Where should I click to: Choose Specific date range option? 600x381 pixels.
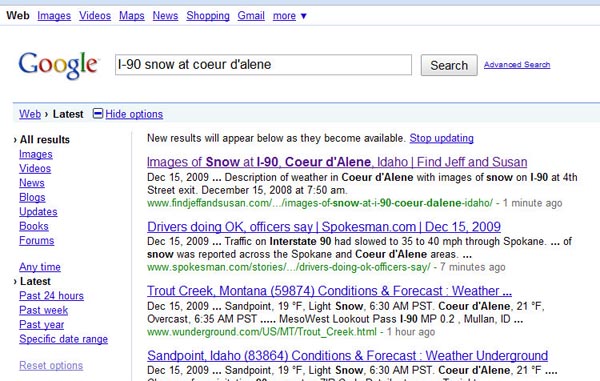point(64,339)
